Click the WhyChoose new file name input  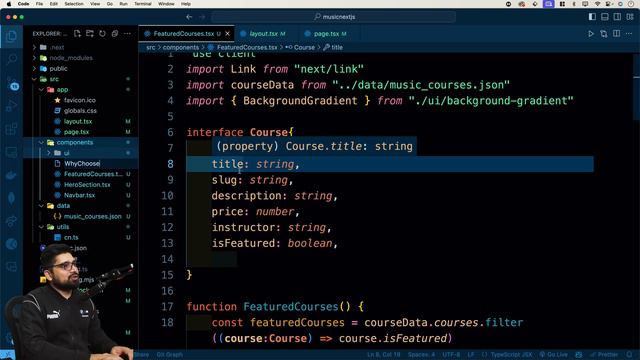click(99, 164)
